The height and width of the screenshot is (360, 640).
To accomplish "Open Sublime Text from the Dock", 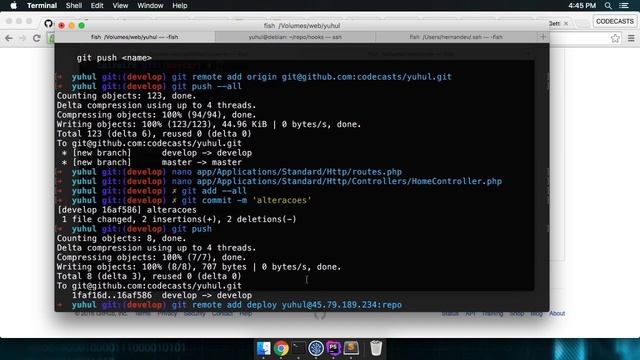I will (351, 348).
